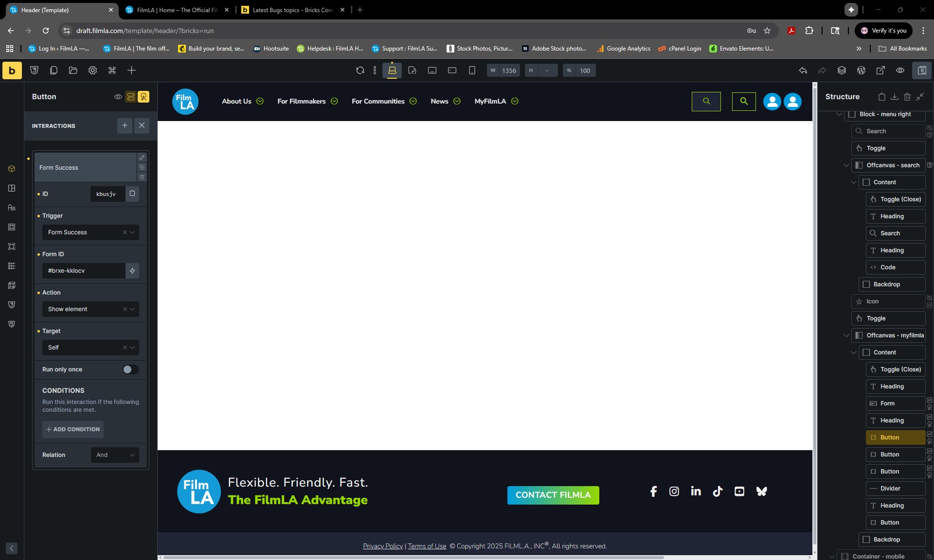Delete element using Structure trash icon

[x=907, y=97]
